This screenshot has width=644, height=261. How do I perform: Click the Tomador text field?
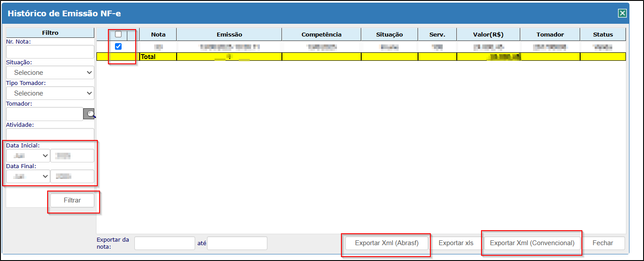44,114
